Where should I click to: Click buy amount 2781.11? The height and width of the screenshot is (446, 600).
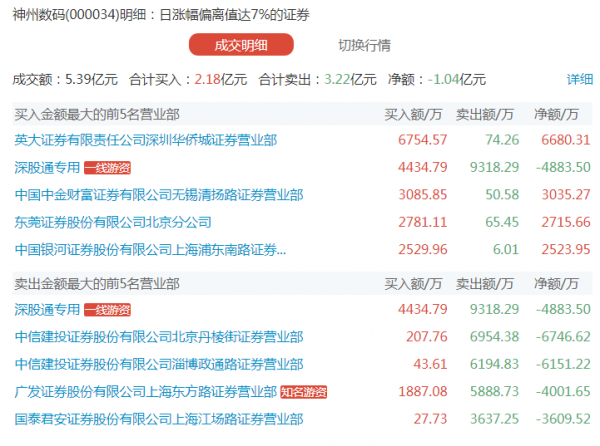[422, 222]
